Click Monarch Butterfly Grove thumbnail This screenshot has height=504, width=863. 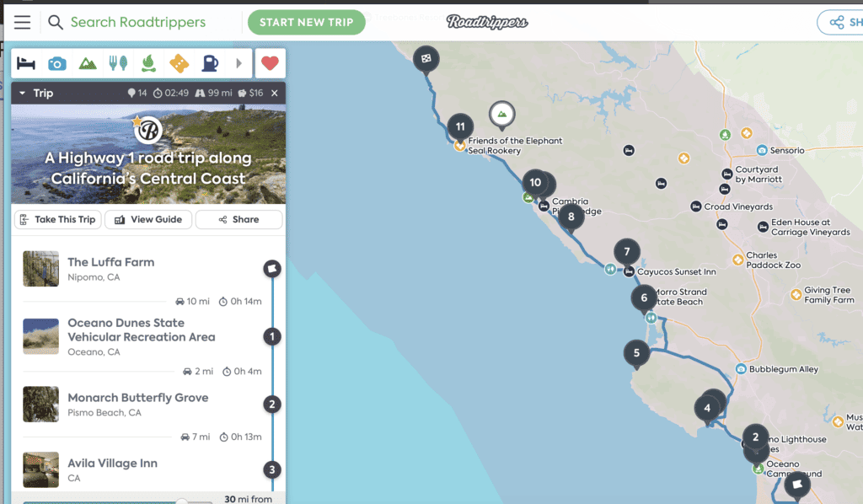pyautogui.click(x=40, y=404)
